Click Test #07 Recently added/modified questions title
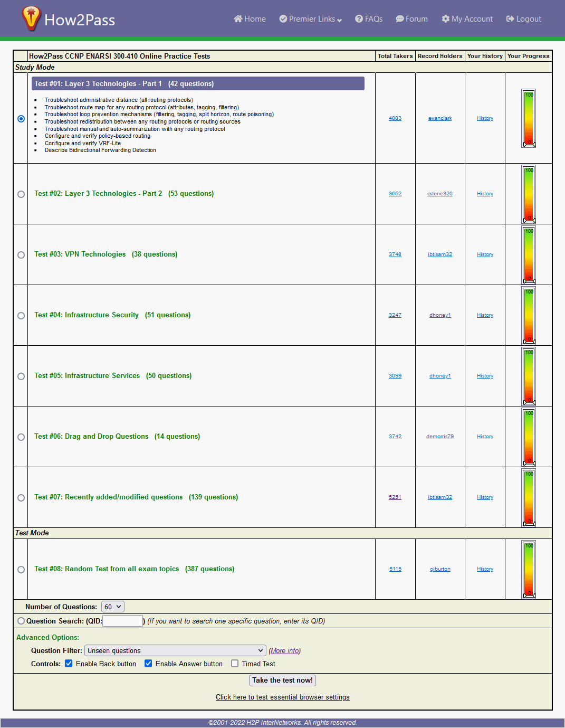 (x=136, y=497)
